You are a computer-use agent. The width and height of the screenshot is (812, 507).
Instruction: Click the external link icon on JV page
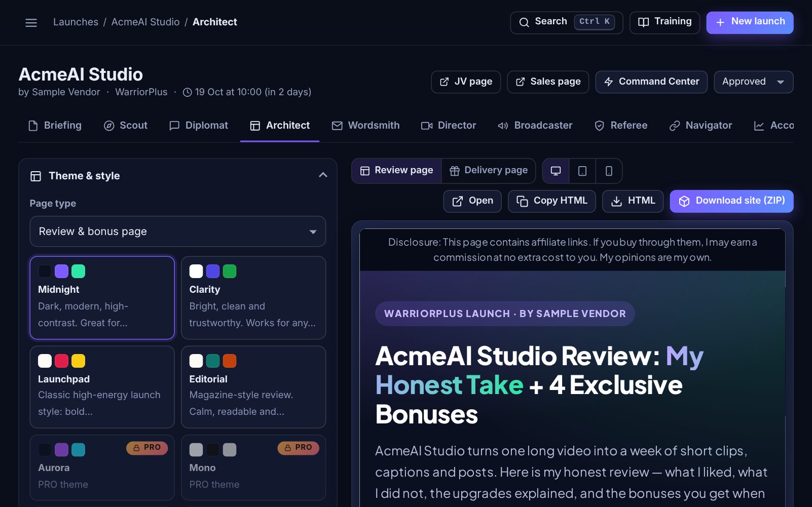(444, 82)
